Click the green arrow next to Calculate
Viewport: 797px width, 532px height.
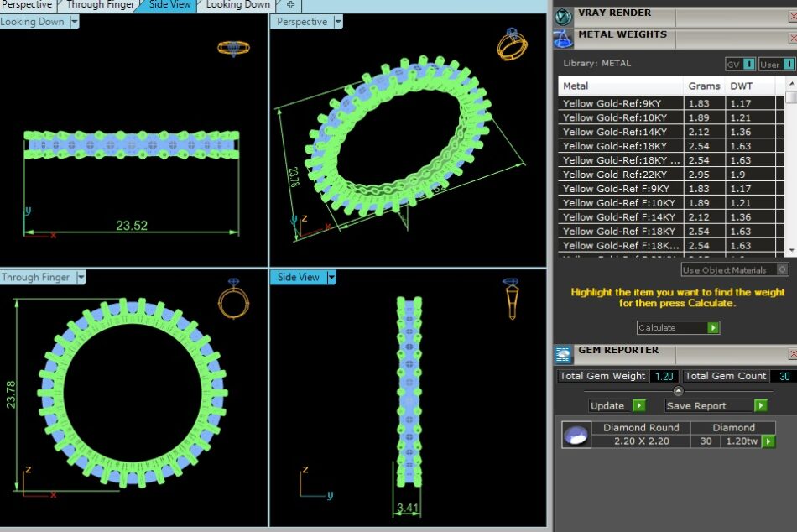point(713,328)
